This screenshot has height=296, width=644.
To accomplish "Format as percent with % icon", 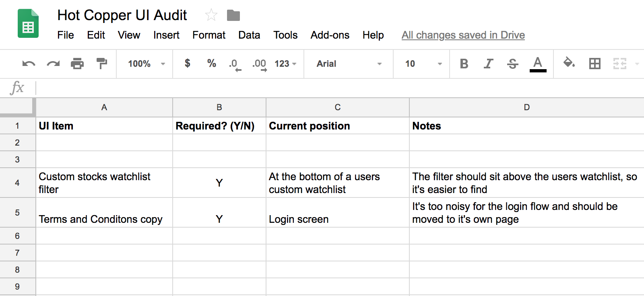I will point(211,63).
